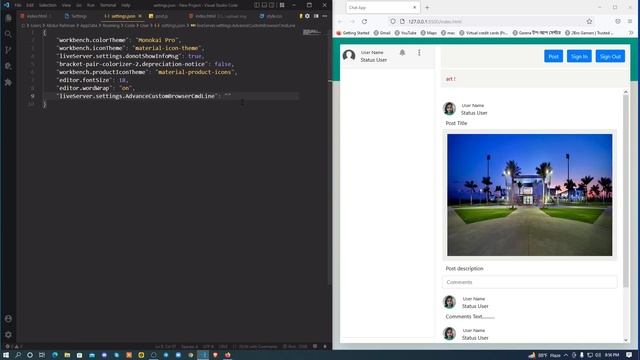Switch to the style.css editor tab
640x360 pixels.
(x=271, y=16)
